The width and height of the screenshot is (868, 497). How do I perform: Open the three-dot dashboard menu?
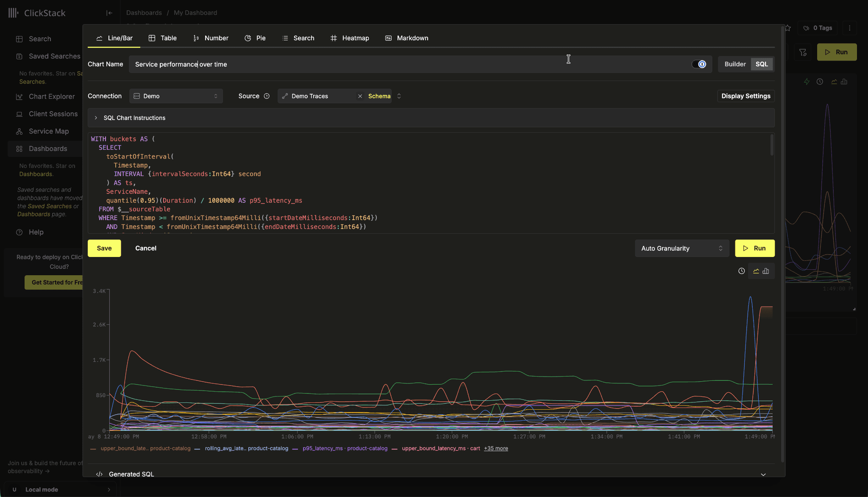(849, 28)
